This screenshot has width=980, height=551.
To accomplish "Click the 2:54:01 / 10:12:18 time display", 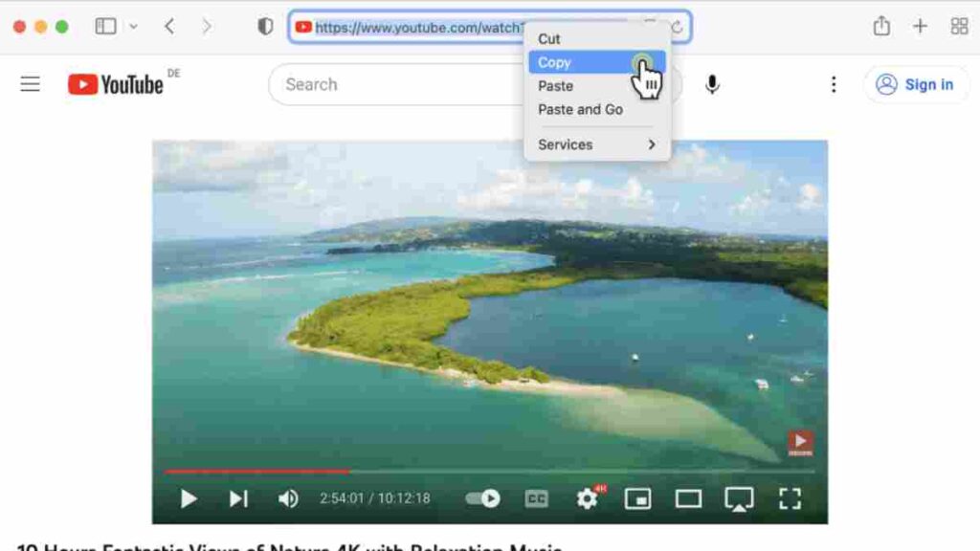I will [x=375, y=498].
